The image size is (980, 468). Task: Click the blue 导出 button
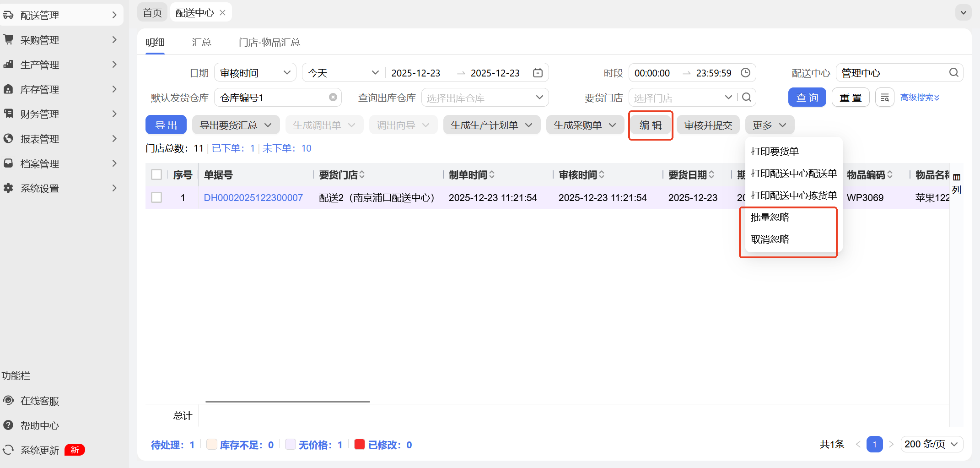coord(166,125)
